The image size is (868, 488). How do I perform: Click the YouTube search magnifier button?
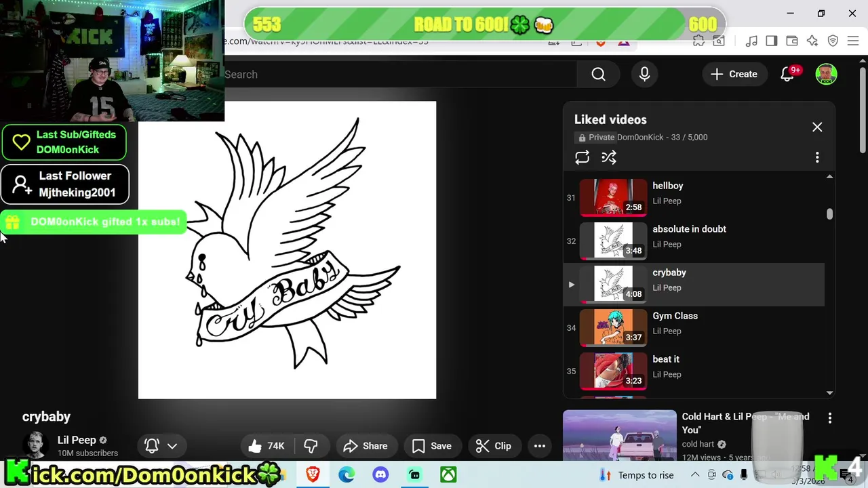click(598, 75)
